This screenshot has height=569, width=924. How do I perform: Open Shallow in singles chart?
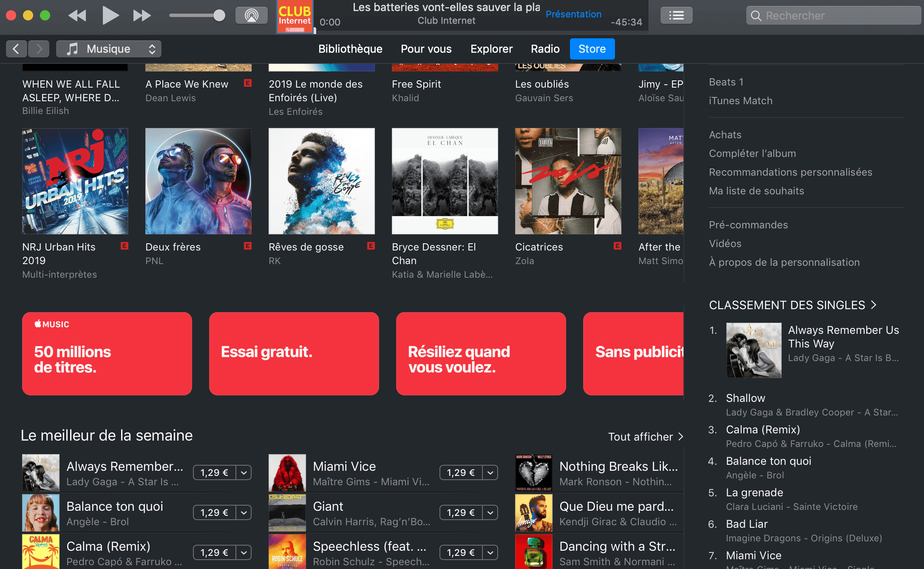click(x=745, y=398)
